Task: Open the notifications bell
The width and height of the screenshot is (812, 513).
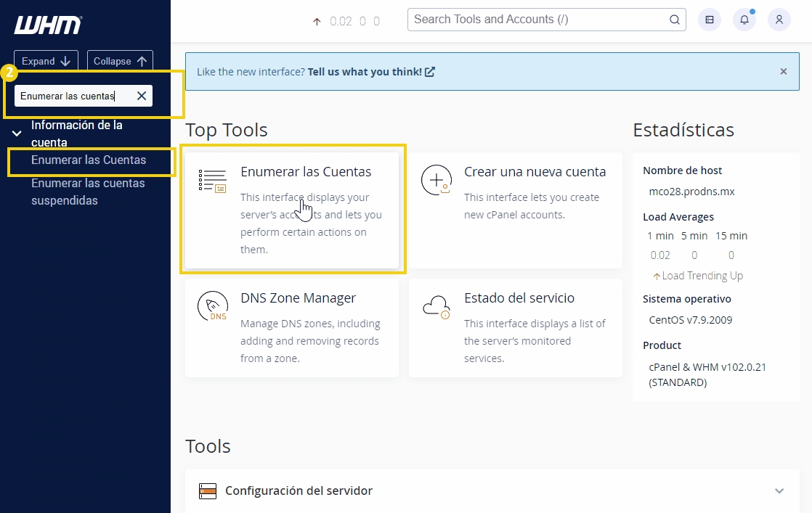Action: (744, 20)
